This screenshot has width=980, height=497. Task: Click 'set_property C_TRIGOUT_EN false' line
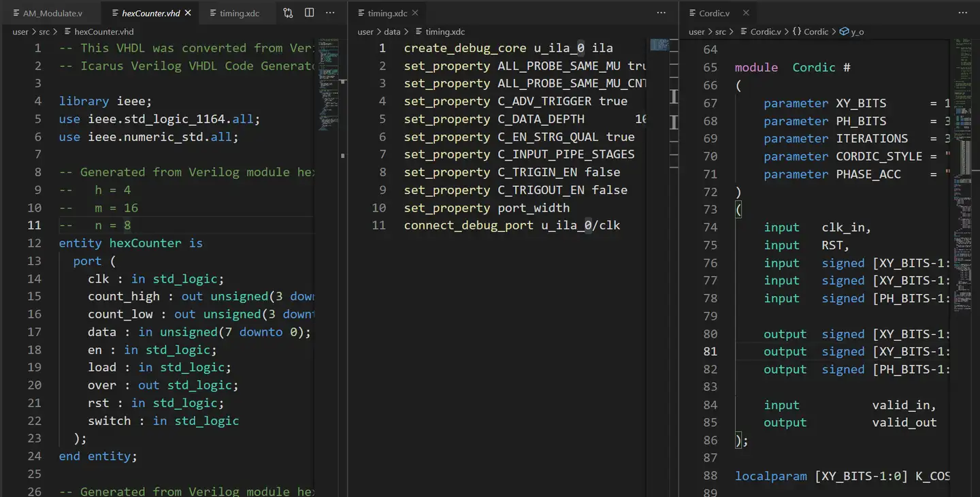pyautogui.click(x=516, y=189)
